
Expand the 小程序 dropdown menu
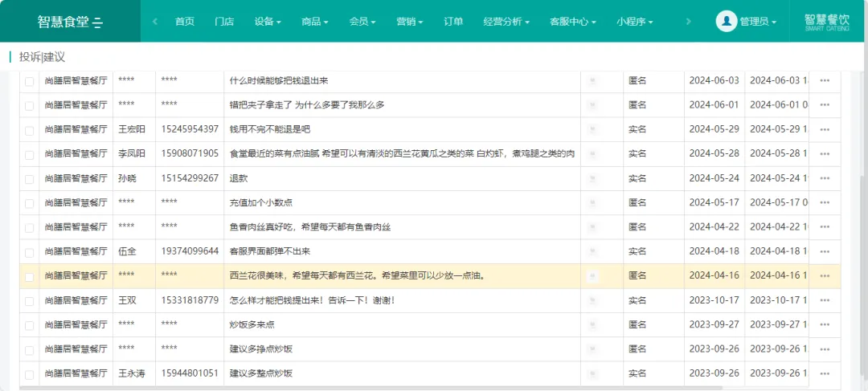pyautogui.click(x=635, y=22)
